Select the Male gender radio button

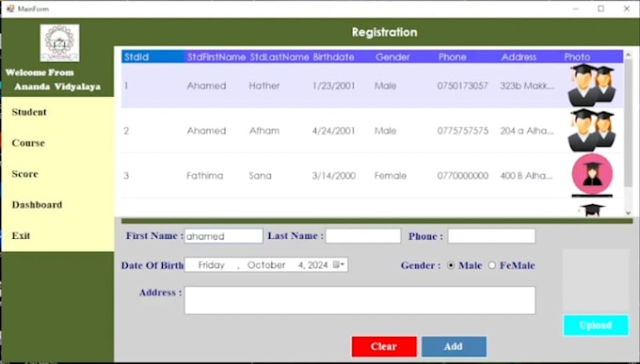pyautogui.click(x=451, y=265)
